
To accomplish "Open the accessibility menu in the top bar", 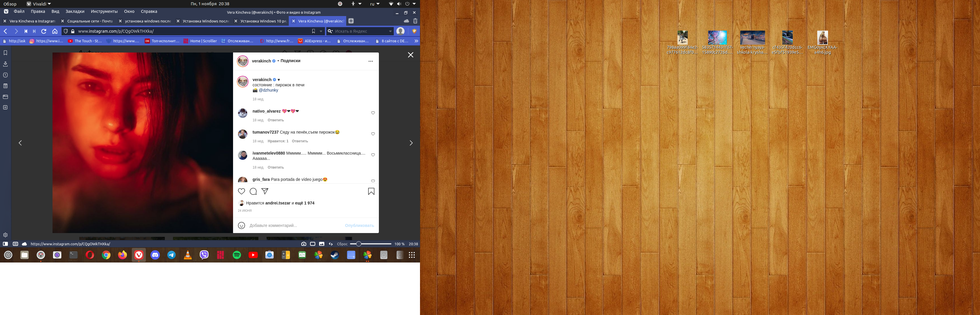I will (x=356, y=4).
